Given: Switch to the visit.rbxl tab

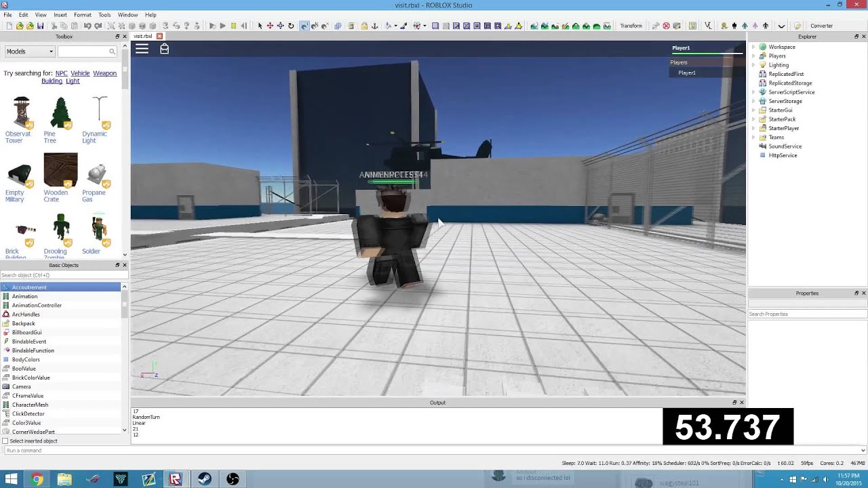Looking at the screenshot, I should (x=143, y=37).
